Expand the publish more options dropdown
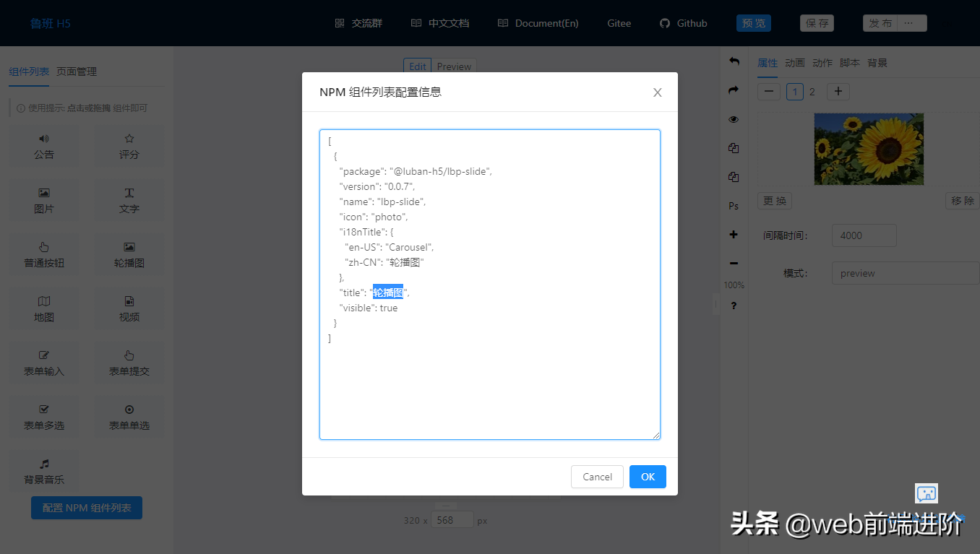Viewport: 980px width, 554px height. tap(913, 23)
